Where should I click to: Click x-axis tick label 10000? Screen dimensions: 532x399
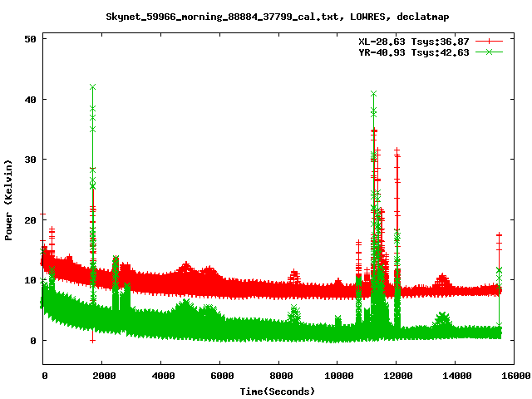[x=339, y=376]
